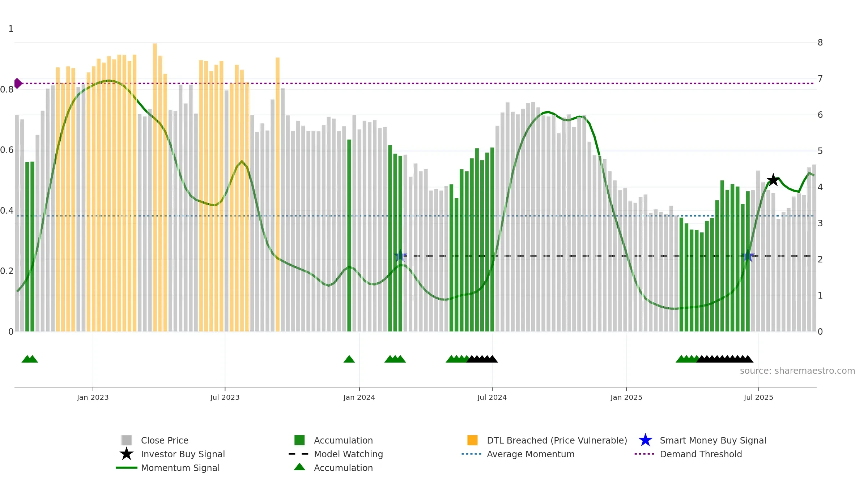Click the purple diamond Demand Threshold marker
Image resolution: width=868 pixels, height=488 pixels.
[18, 84]
